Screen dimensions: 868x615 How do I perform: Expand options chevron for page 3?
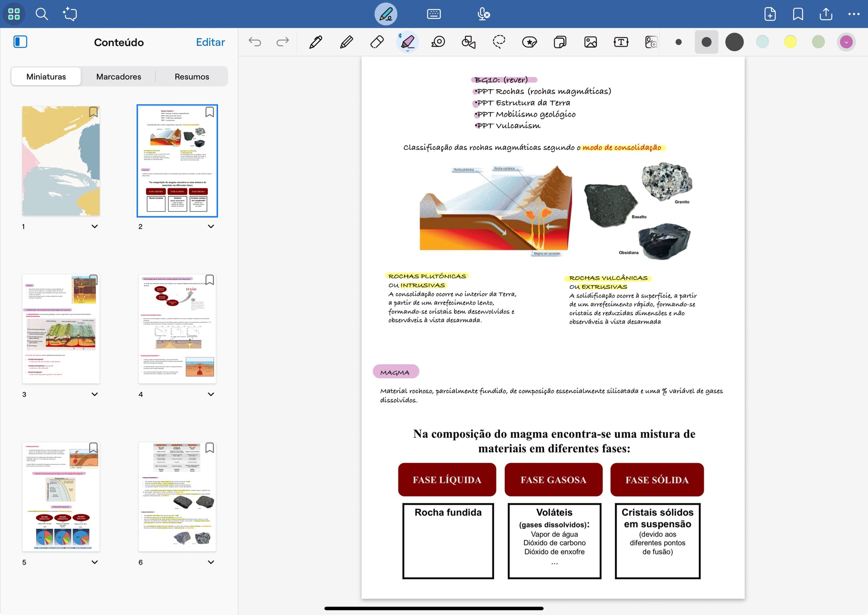point(95,394)
